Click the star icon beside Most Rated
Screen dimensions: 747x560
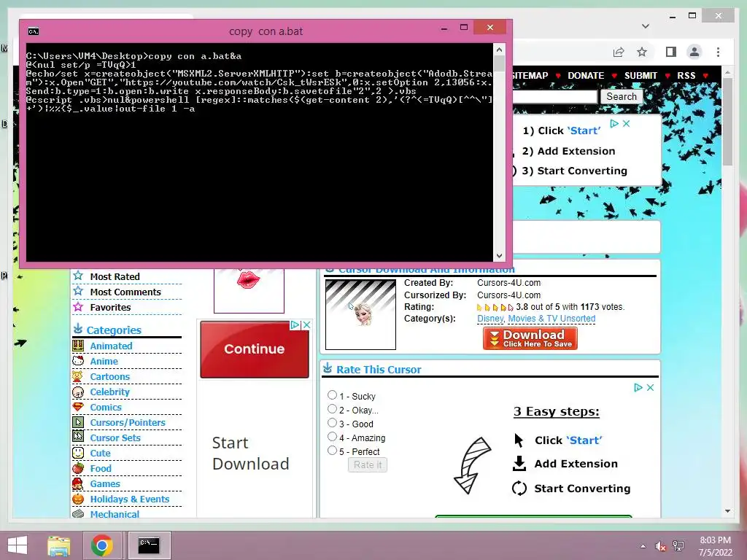click(78, 276)
